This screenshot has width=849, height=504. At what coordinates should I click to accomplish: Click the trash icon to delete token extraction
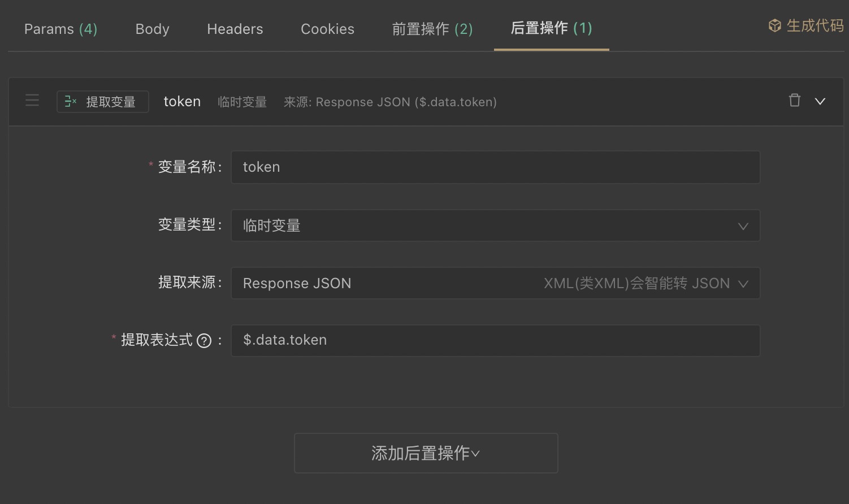795,101
